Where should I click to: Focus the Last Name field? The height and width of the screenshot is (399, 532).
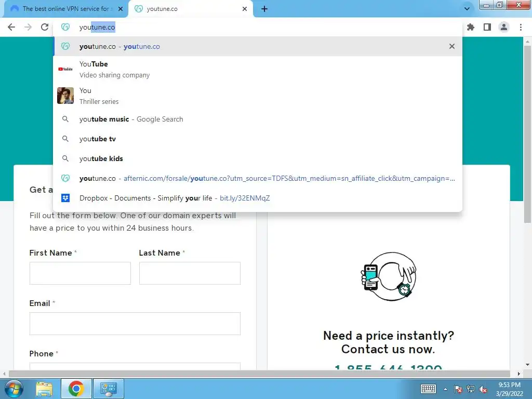(x=190, y=273)
